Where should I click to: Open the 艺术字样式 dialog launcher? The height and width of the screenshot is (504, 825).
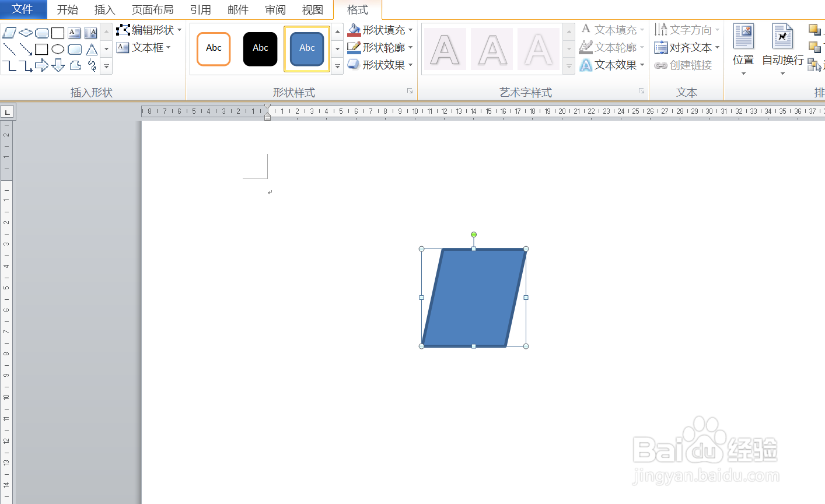641,91
